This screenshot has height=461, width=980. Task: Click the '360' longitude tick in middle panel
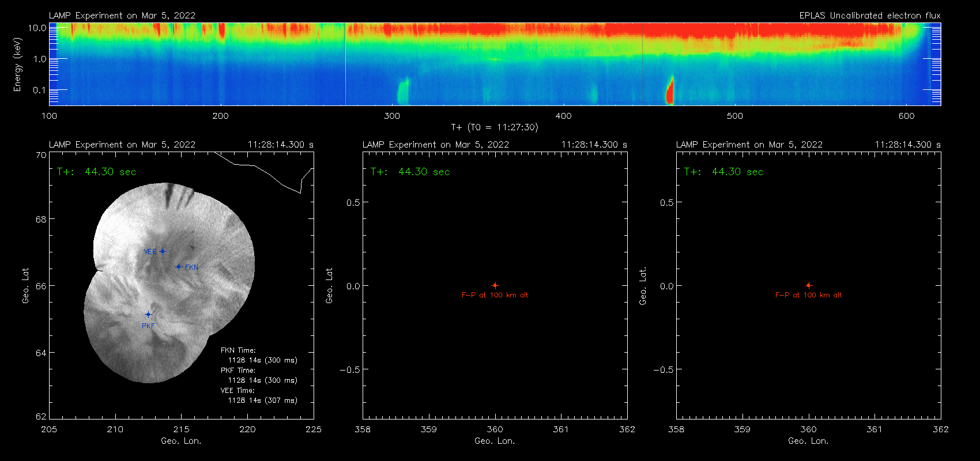495,429
